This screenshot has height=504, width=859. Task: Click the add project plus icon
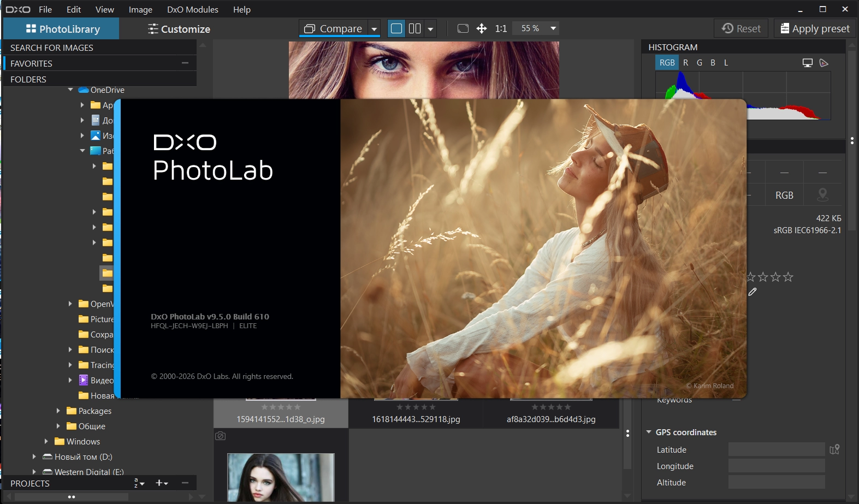click(162, 483)
